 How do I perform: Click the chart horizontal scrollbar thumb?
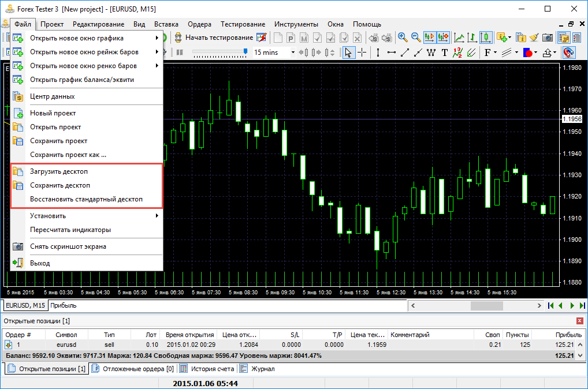486,305
